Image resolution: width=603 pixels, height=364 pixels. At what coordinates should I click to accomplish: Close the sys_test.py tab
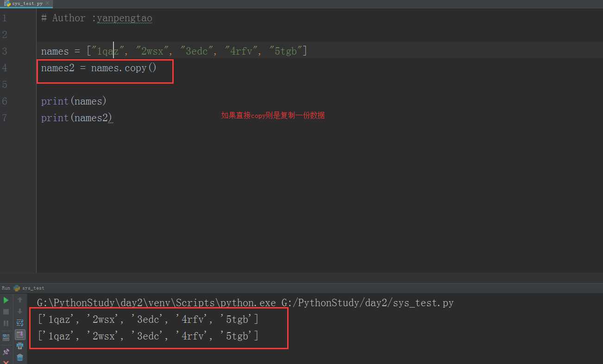pos(48,3)
